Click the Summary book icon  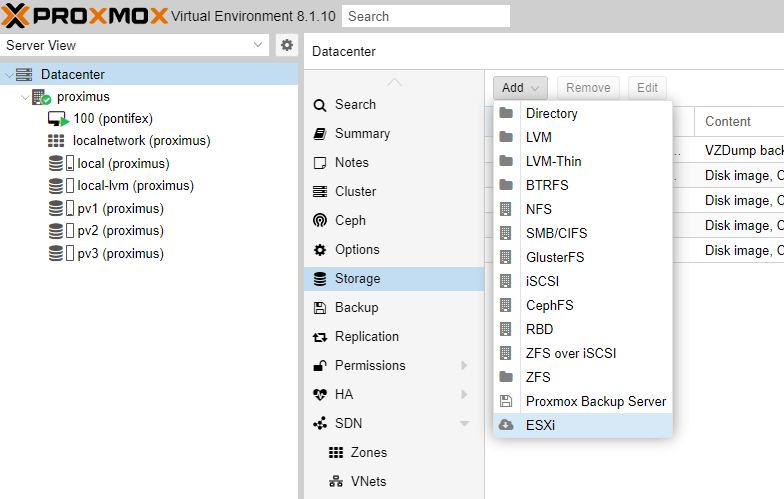pyautogui.click(x=320, y=134)
